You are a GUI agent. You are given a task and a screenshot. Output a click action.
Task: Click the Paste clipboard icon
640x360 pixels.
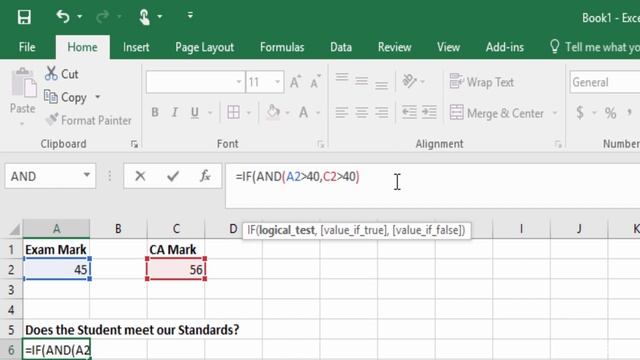click(x=23, y=83)
